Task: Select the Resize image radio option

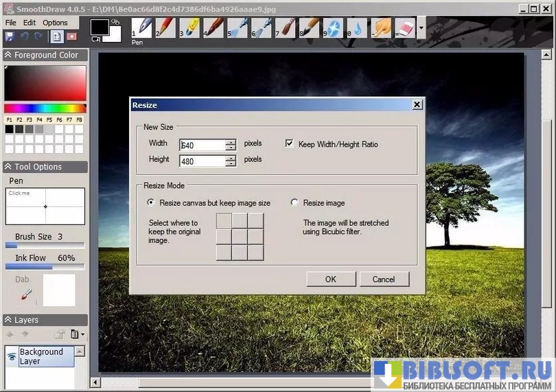Action: 295,203
